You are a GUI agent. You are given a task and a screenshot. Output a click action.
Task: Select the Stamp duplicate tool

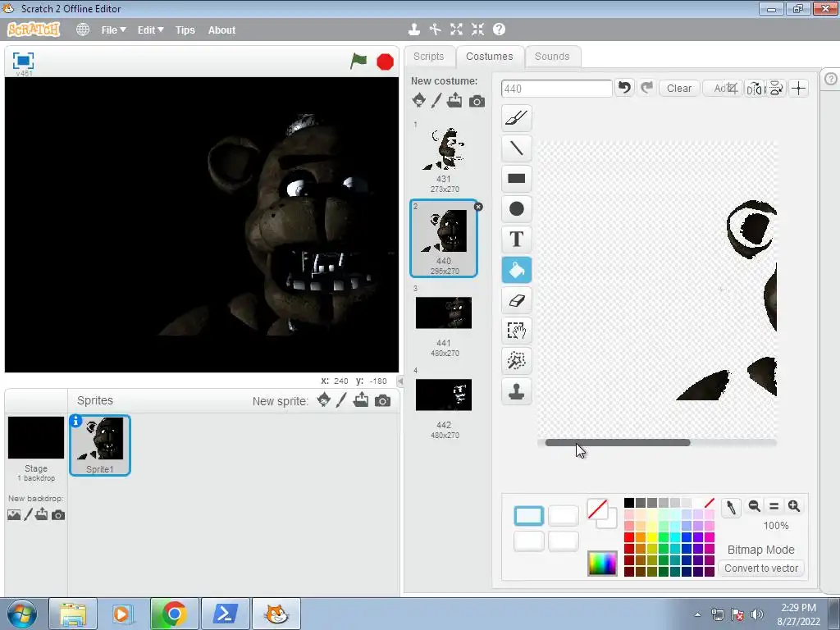pos(517,391)
